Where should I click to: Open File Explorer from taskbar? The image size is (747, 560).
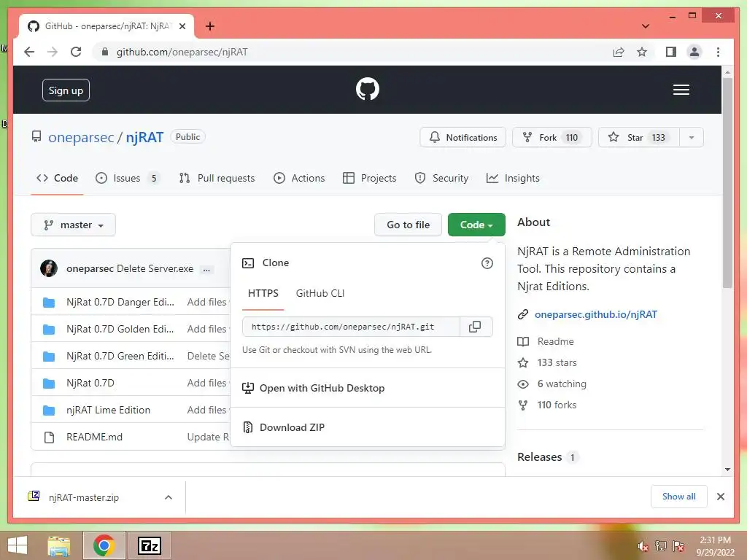[x=59, y=545]
